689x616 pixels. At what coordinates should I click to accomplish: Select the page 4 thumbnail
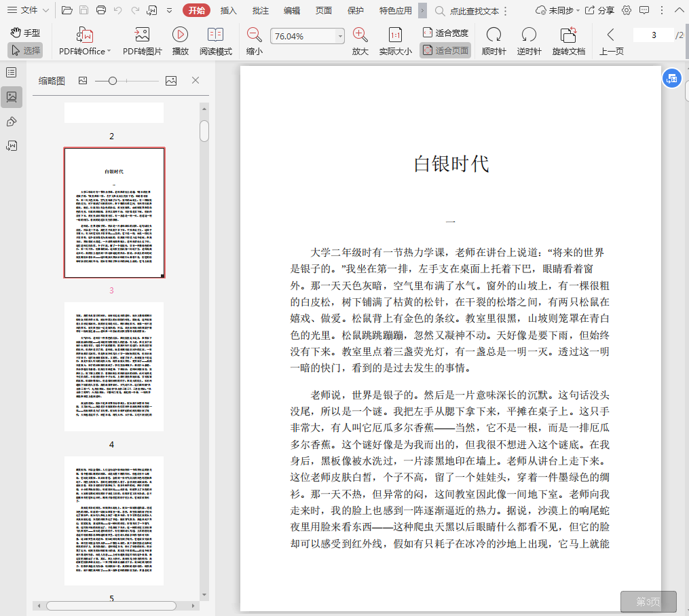[114, 366]
